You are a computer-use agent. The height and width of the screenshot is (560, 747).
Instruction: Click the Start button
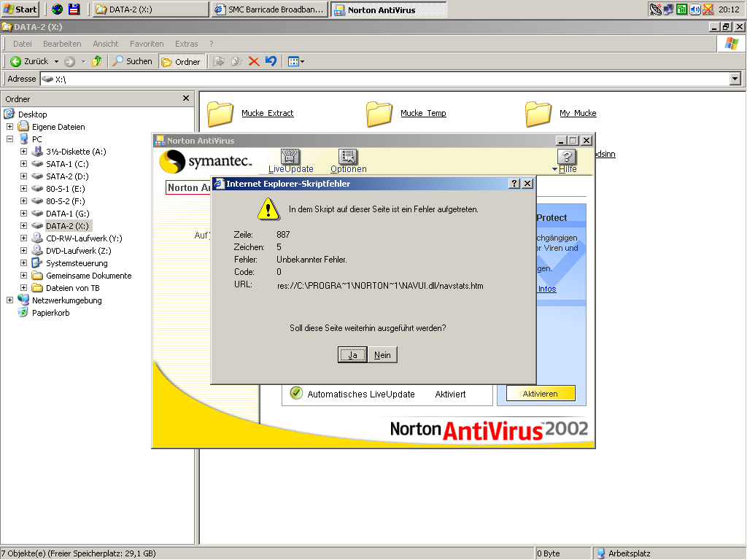pyautogui.click(x=20, y=9)
